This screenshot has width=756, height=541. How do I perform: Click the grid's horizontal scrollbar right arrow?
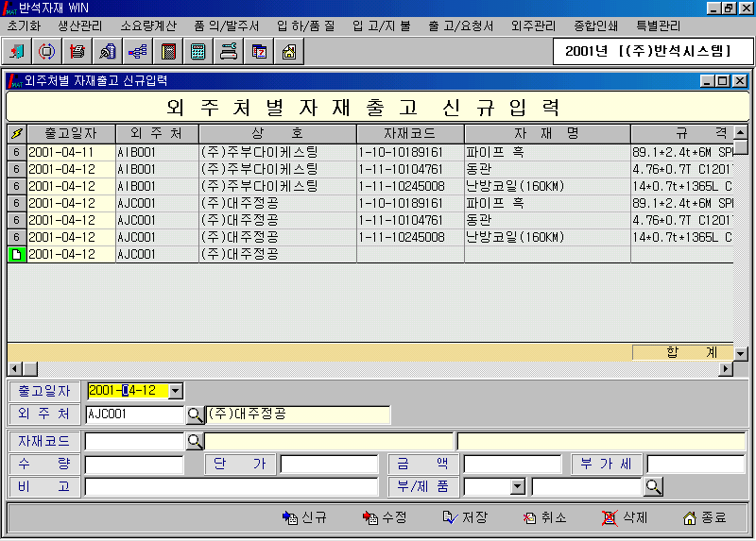726,369
